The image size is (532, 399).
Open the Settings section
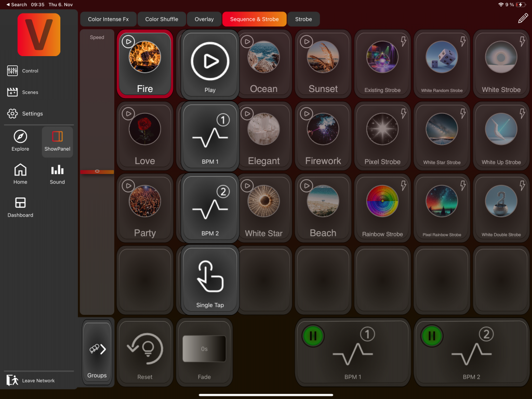coord(26,113)
